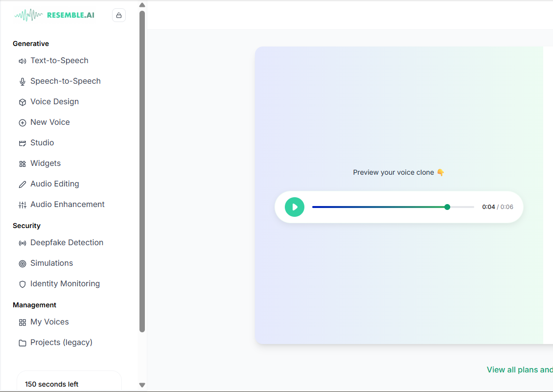553x392 pixels.
Task: Click the audio progress slider handle
Action: 447,207
